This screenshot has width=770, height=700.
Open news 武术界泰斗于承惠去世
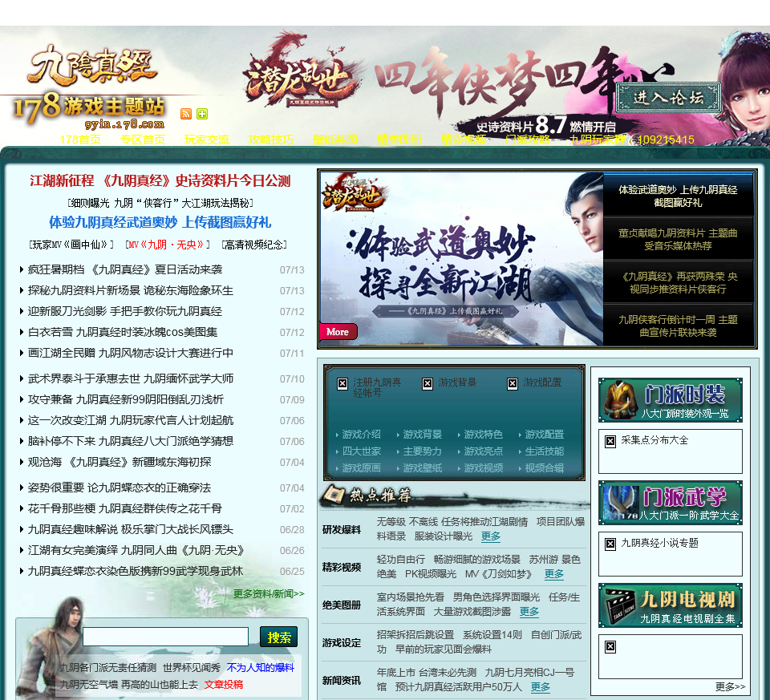pyautogui.click(x=131, y=379)
